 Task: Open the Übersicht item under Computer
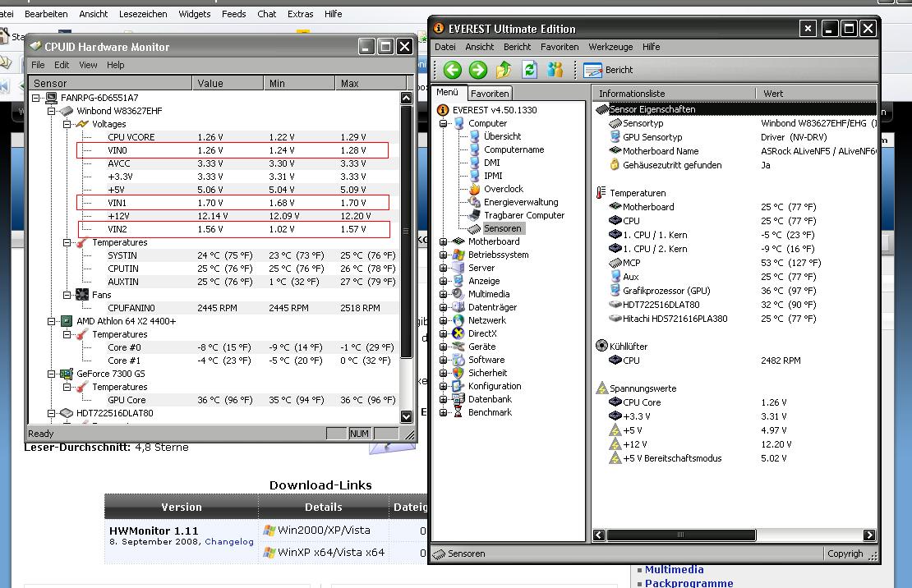pyautogui.click(x=502, y=136)
